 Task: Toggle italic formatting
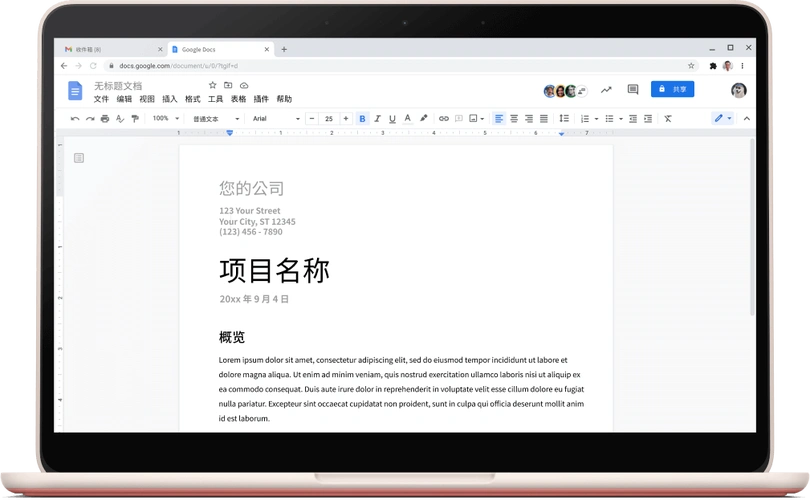pos(377,119)
